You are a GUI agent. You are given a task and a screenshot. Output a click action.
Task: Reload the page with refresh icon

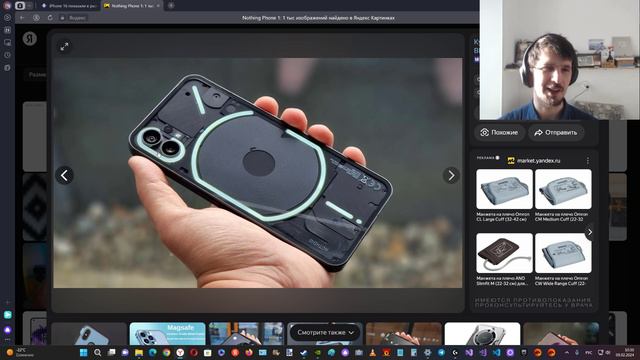tap(50, 18)
